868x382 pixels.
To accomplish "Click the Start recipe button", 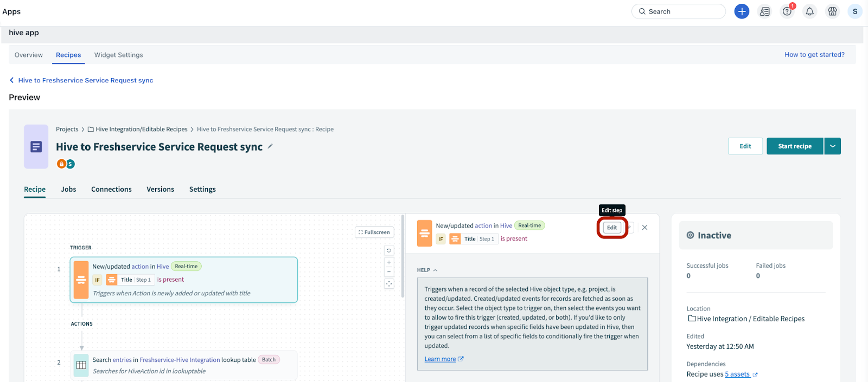I will (x=795, y=146).
